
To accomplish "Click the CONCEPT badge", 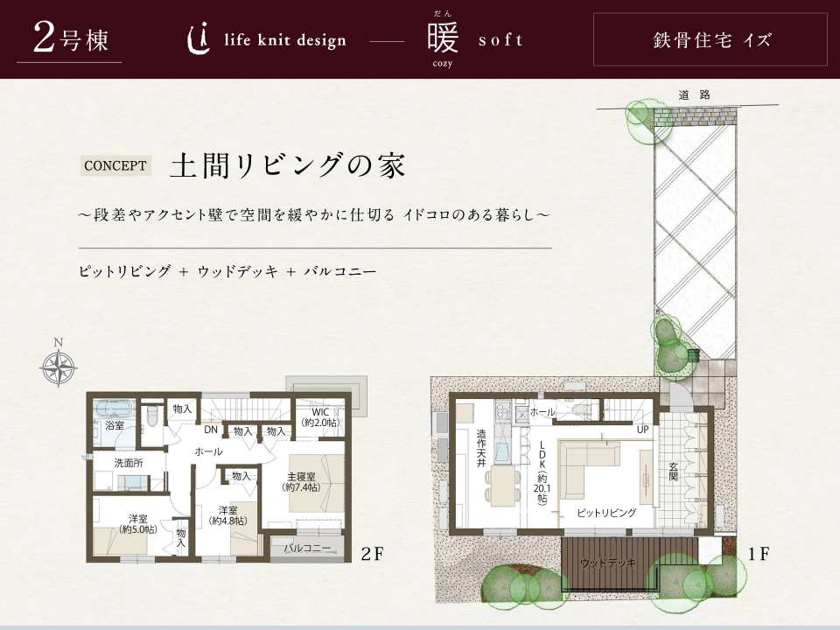I will [x=115, y=165].
